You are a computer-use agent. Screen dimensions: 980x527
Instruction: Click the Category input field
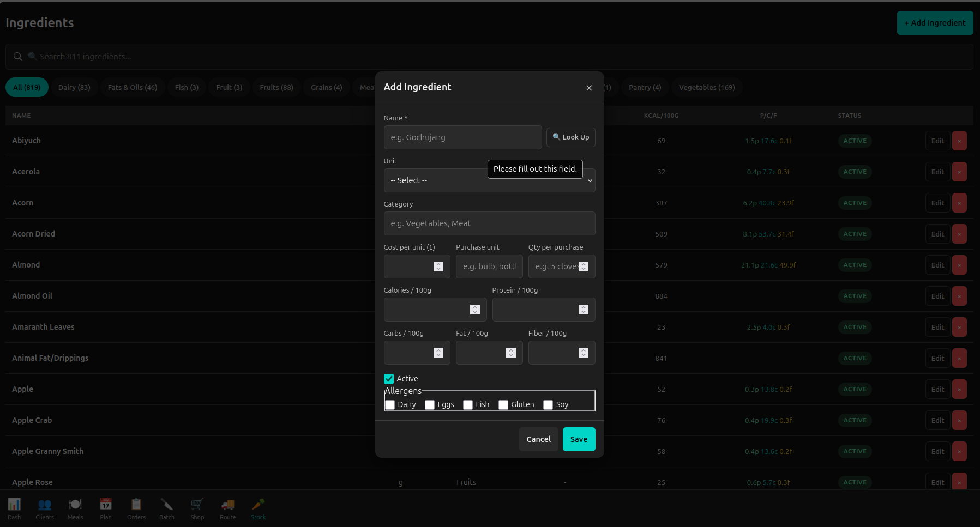click(489, 223)
